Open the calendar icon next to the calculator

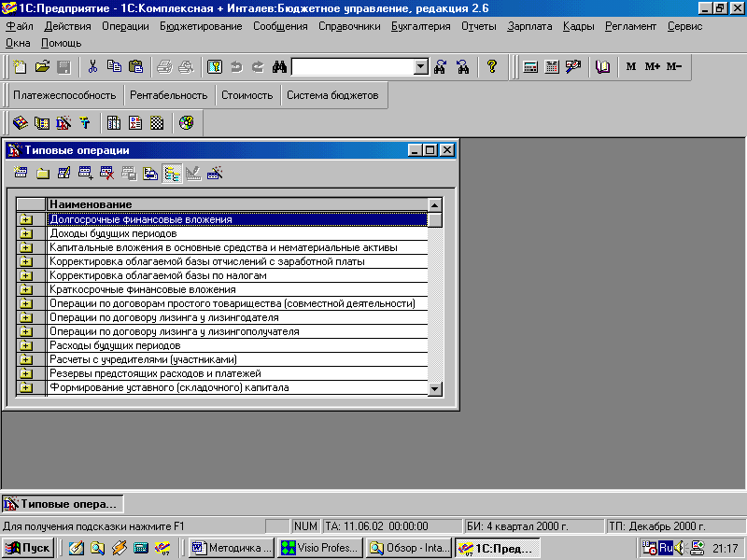point(552,66)
